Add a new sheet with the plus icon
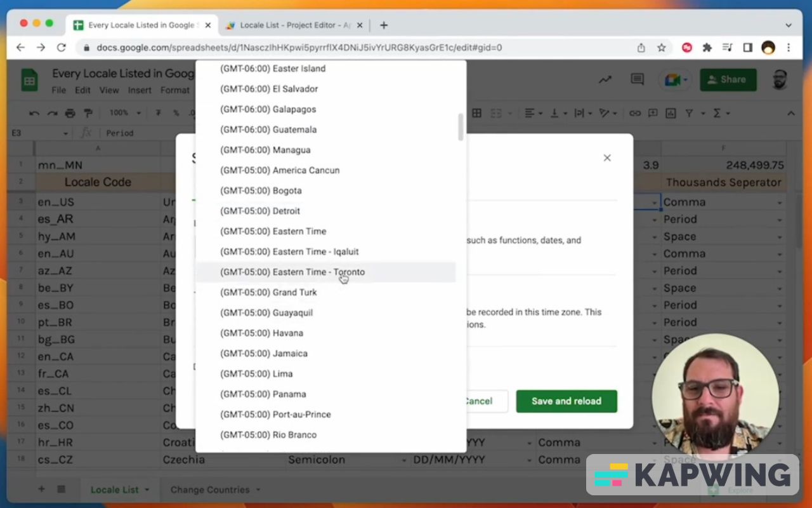Screen dimensions: 812x508 click(42, 489)
